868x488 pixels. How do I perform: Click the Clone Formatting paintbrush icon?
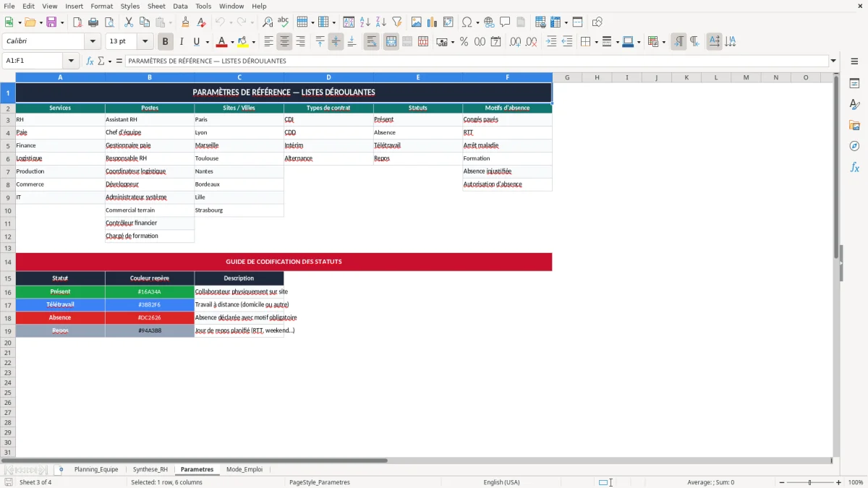186,22
